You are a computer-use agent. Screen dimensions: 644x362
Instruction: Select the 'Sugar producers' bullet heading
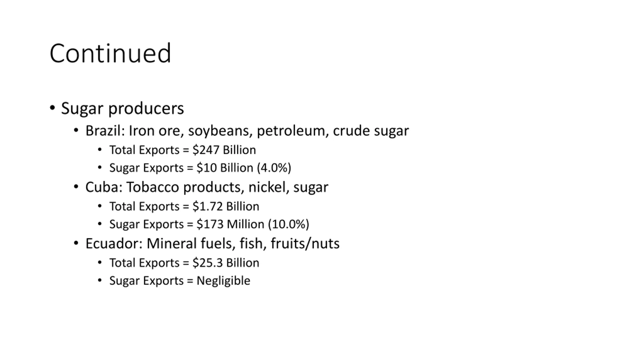[x=122, y=109]
